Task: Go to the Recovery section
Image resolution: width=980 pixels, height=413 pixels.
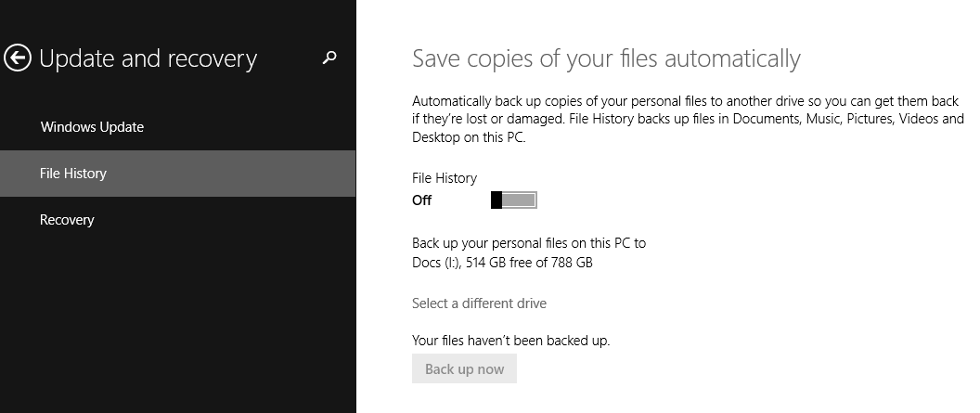Action: [67, 220]
